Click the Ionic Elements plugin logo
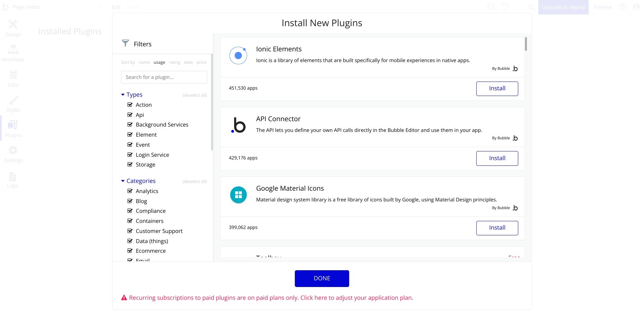Viewport: 644px width, 333px height. [238, 55]
